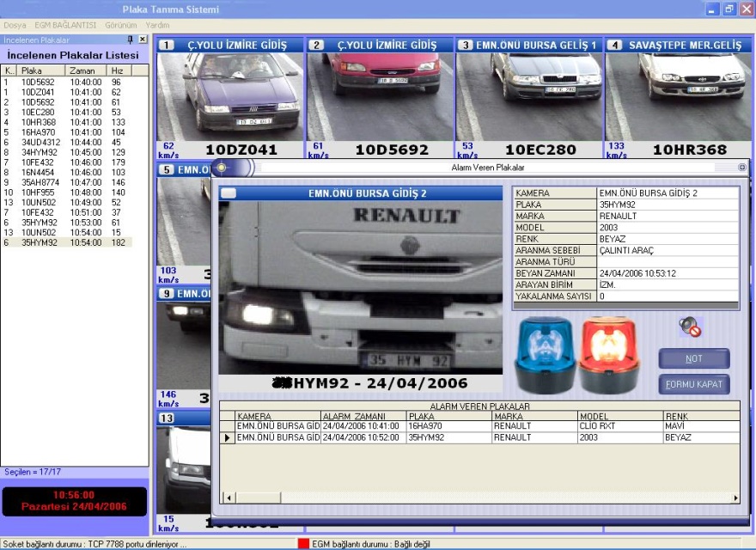This screenshot has width=756, height=550.
Task: Click the muted speaker alarm icon
Action: coord(691,327)
